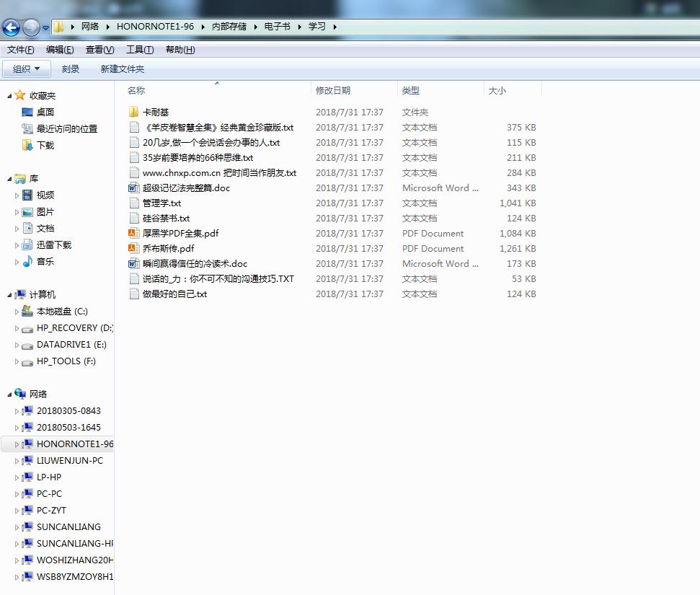Click the folder icon in address bar
This screenshot has width=700, height=595.
58,27
